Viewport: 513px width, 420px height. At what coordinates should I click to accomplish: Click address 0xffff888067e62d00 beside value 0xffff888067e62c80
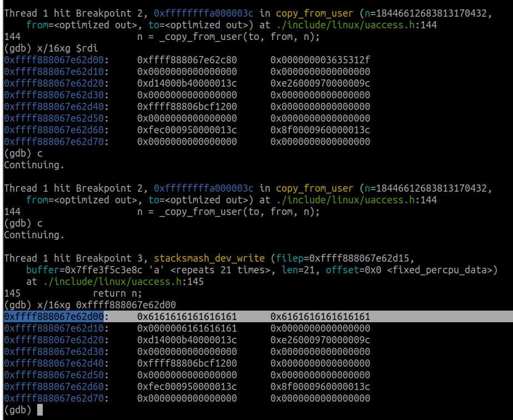click(54, 60)
